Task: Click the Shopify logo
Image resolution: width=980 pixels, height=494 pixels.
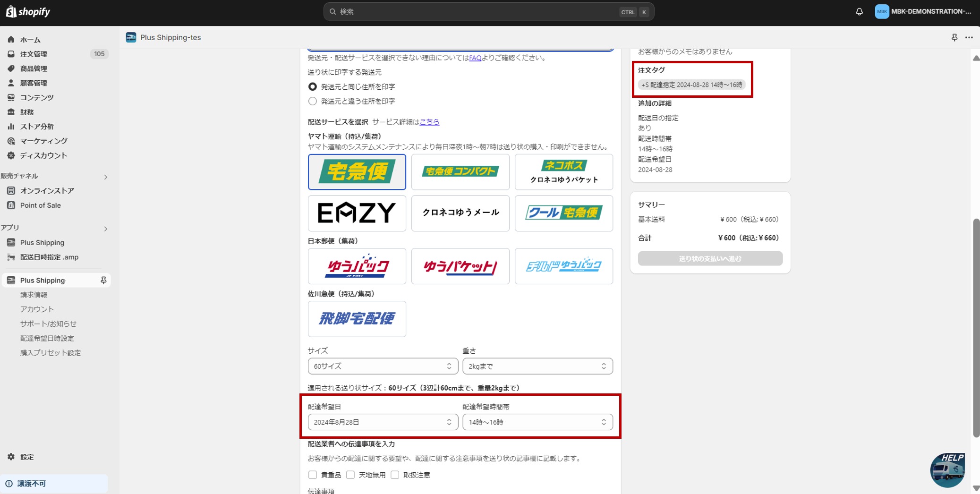Action: [28, 12]
